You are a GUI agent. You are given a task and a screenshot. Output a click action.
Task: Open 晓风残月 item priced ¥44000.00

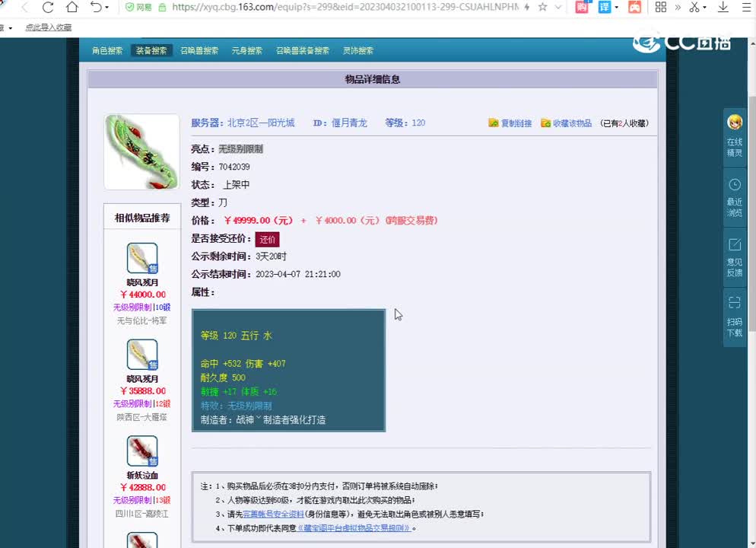point(142,259)
